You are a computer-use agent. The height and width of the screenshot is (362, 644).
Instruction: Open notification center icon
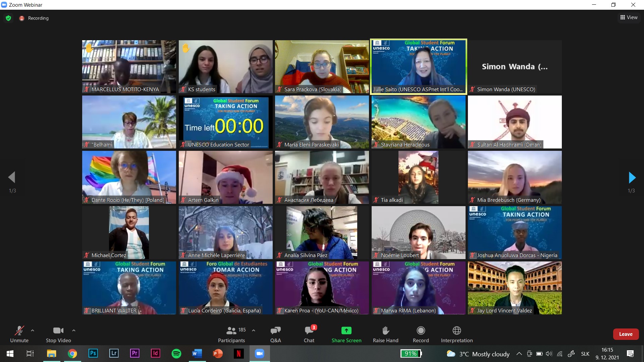[x=630, y=354]
